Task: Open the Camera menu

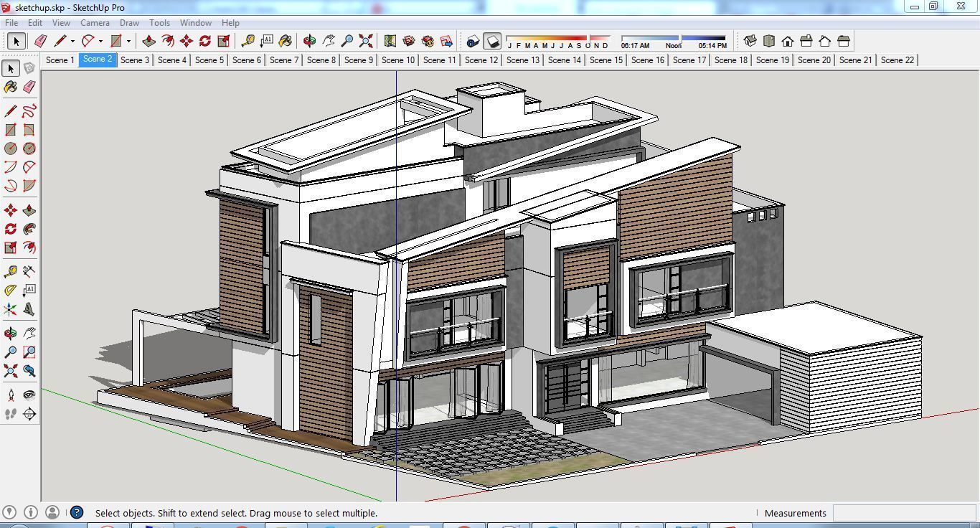Action: [95, 23]
